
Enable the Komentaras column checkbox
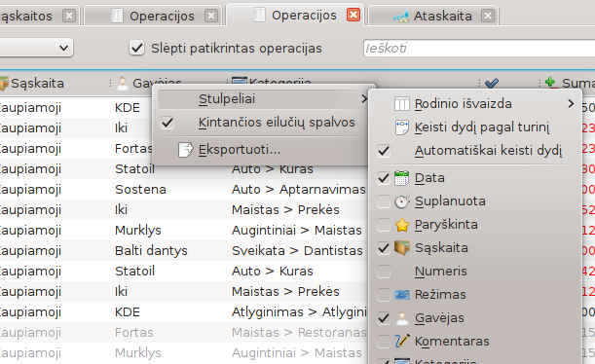coord(384,342)
